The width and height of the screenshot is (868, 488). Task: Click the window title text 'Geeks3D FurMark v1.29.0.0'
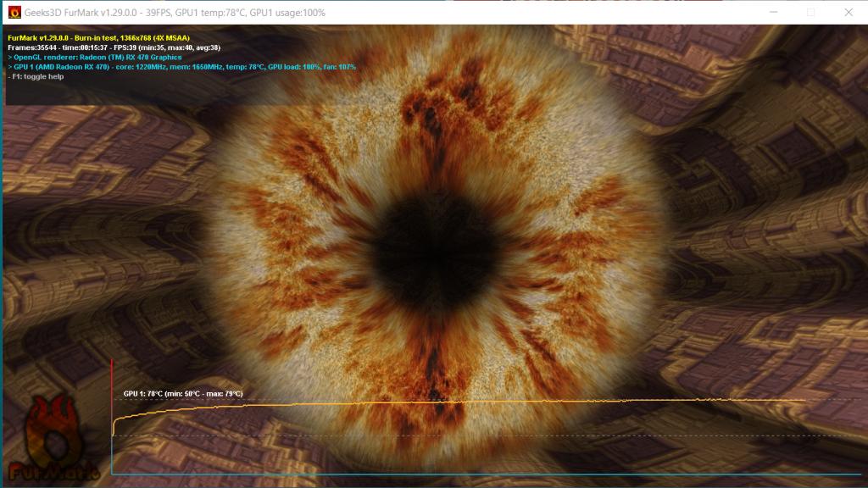(x=81, y=13)
